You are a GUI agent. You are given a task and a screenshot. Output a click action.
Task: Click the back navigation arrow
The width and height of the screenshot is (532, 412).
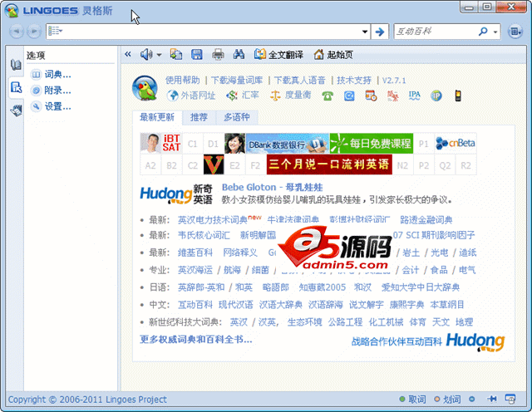click(16, 32)
